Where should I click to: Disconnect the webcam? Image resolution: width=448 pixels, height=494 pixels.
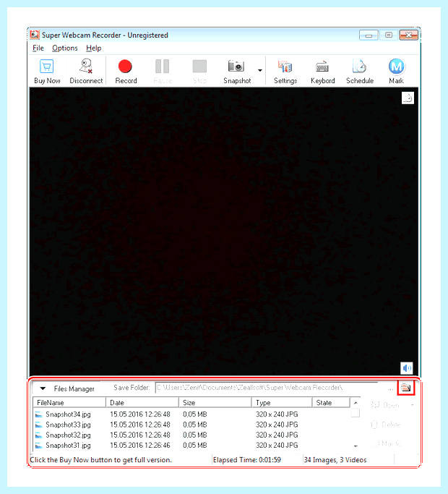coord(86,71)
